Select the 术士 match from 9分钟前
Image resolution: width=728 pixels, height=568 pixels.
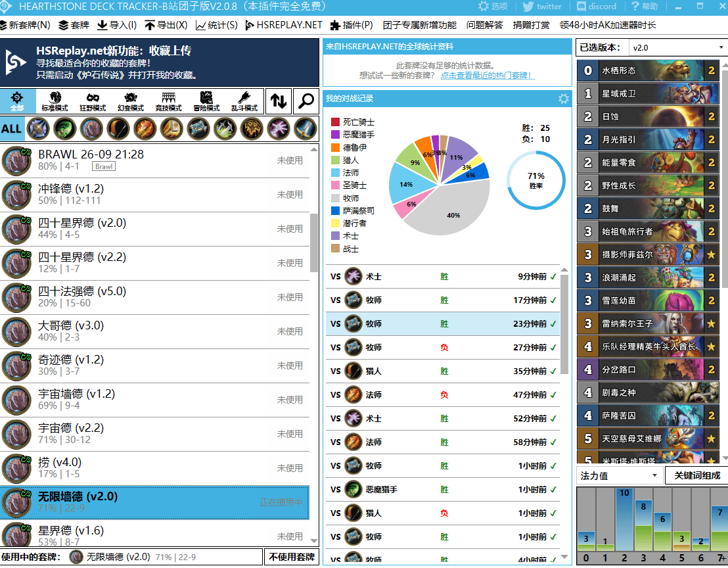442,277
